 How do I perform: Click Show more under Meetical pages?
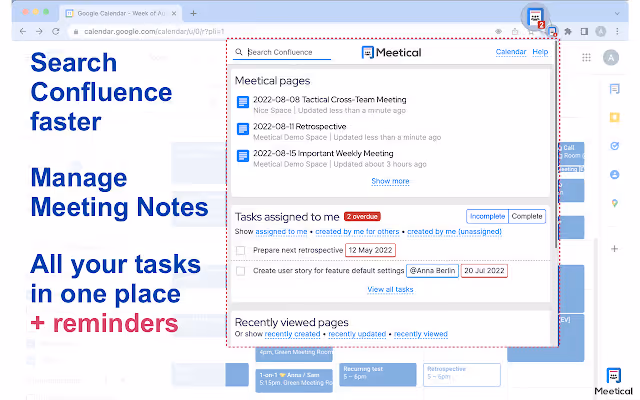[x=390, y=181]
